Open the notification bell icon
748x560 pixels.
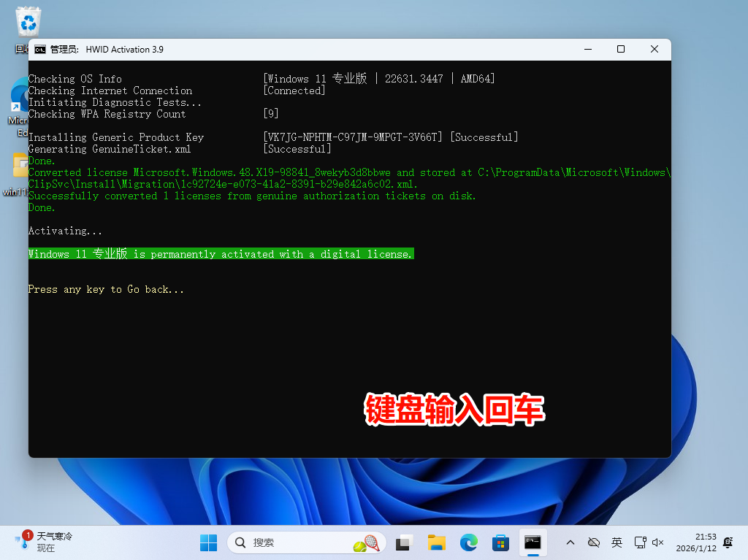(x=728, y=542)
